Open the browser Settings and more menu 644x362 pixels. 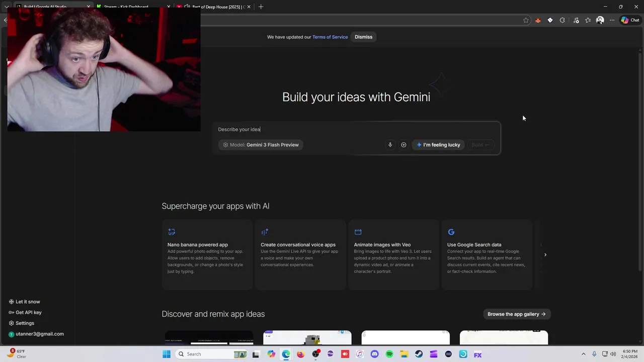click(x=612, y=20)
